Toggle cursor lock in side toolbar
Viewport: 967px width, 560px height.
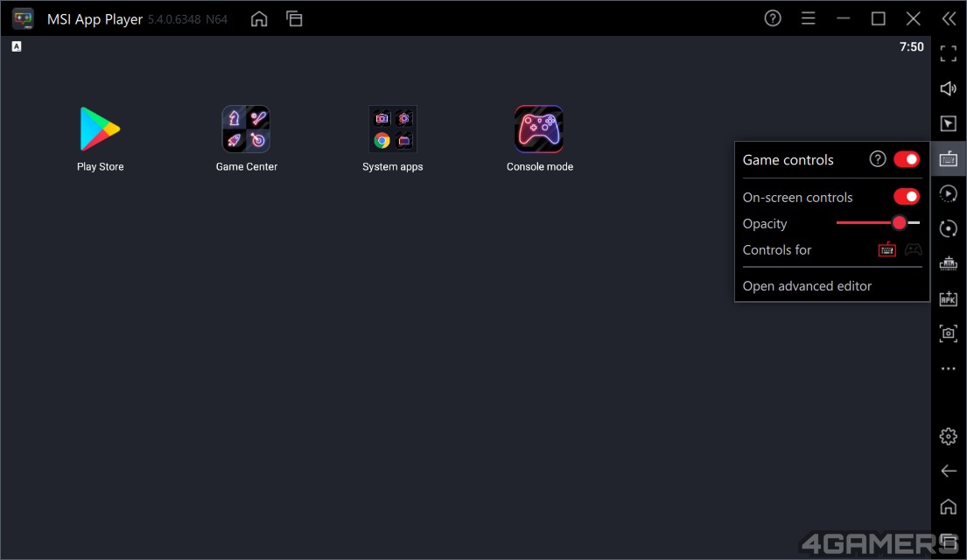coord(949,124)
